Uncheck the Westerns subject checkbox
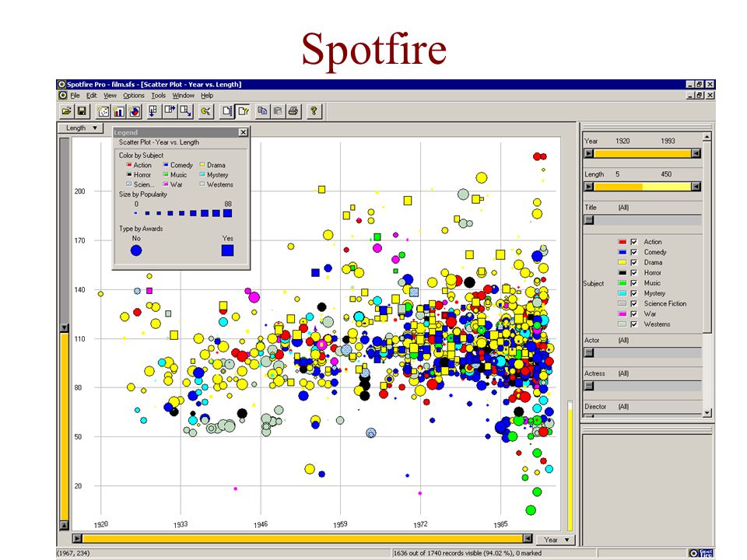This screenshot has height=560, width=747. click(633, 324)
